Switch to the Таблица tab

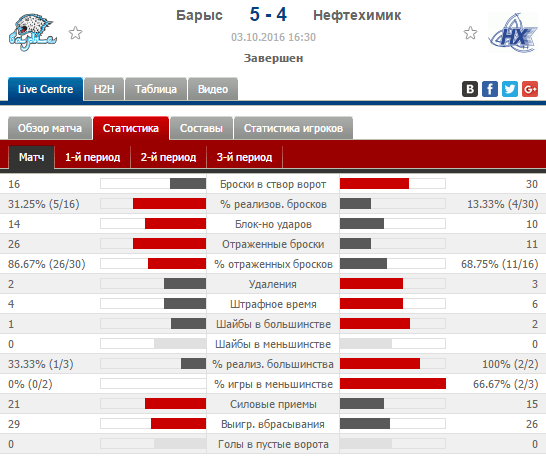(x=156, y=89)
